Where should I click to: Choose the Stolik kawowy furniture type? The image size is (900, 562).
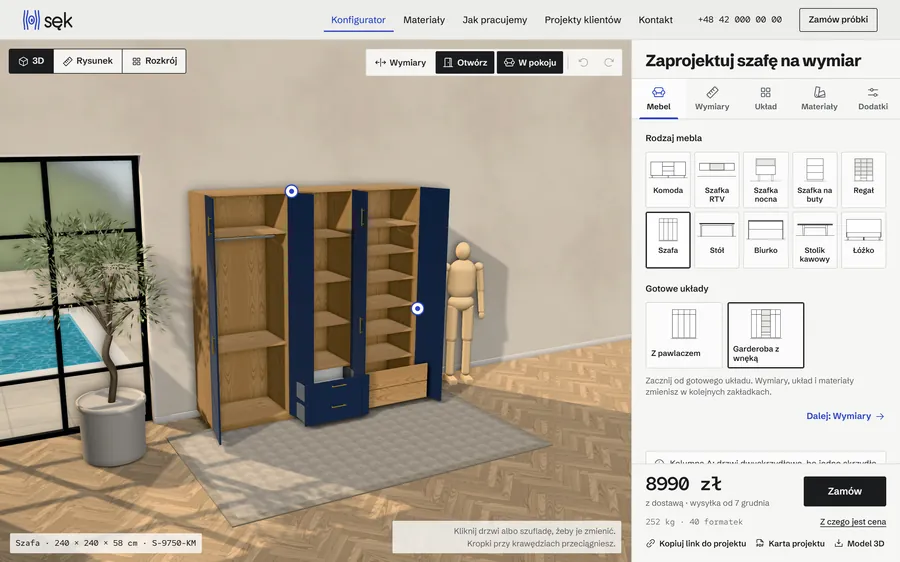[x=814, y=240]
